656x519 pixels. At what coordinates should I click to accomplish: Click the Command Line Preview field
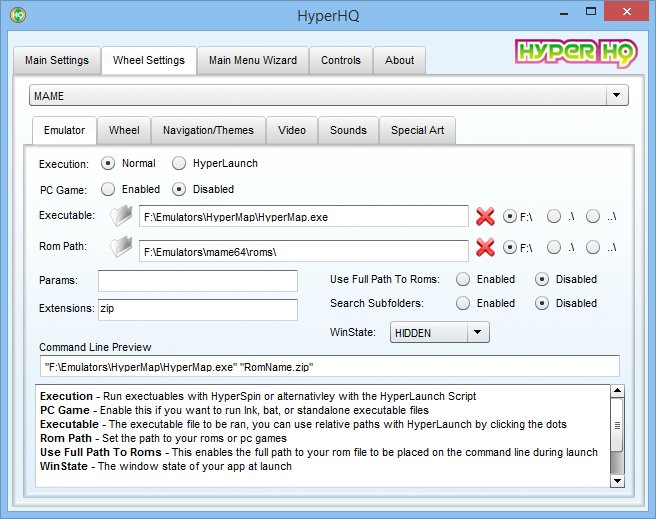coord(330,366)
